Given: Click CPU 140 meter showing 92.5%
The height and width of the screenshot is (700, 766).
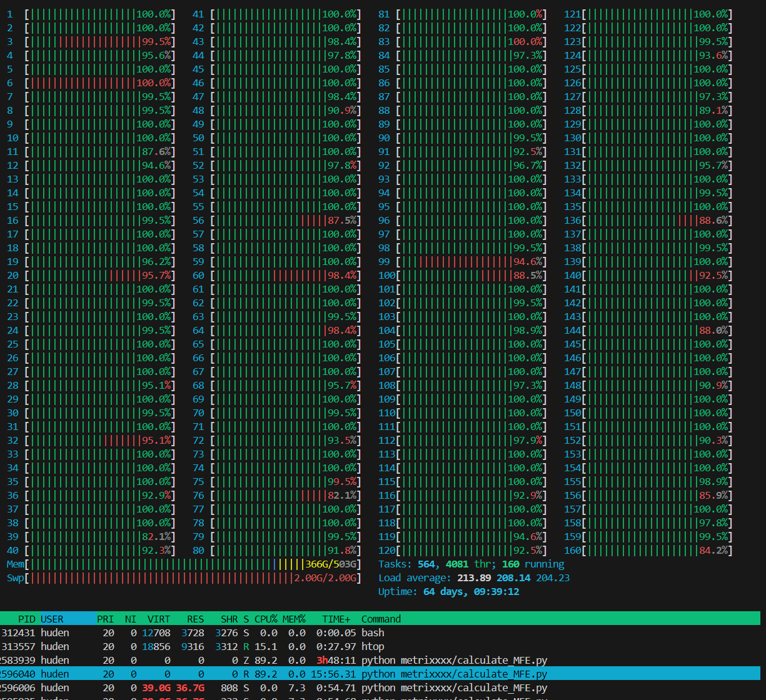Looking at the screenshot, I should [x=648, y=275].
